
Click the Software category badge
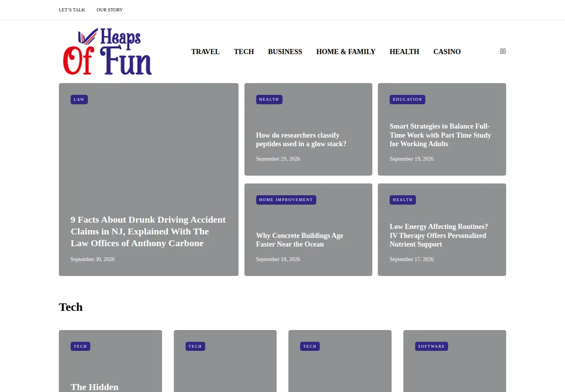click(x=431, y=347)
